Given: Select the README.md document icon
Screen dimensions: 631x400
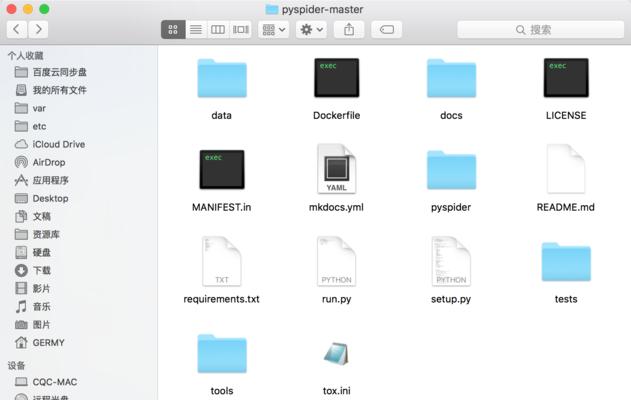Looking at the screenshot, I should [566, 169].
